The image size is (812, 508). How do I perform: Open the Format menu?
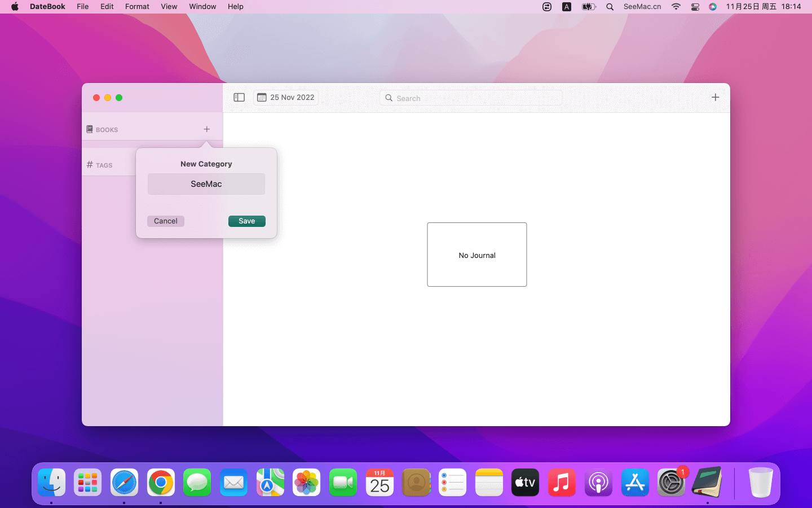point(137,7)
